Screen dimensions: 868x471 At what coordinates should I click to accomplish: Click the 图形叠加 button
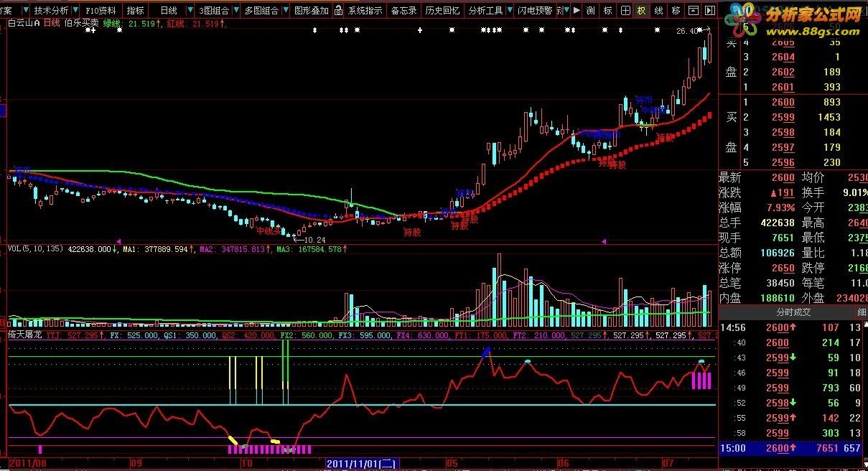tap(312, 11)
